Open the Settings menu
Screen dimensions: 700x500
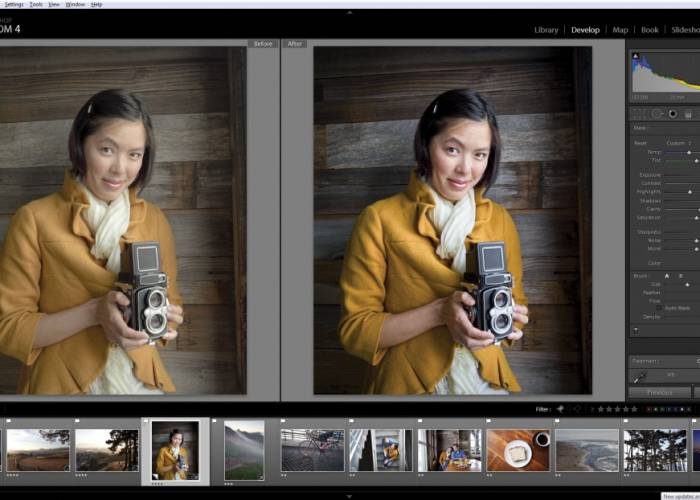point(14,4)
